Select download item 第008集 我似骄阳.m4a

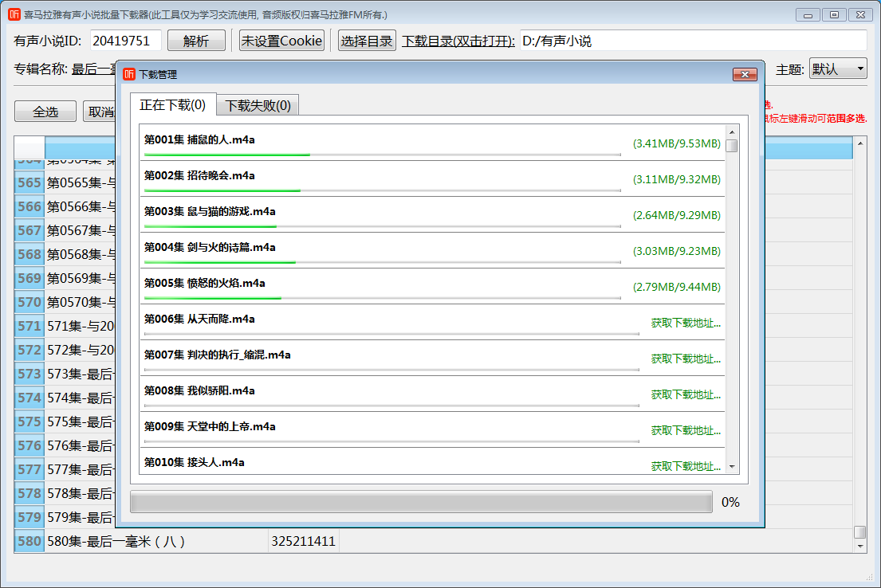point(432,394)
